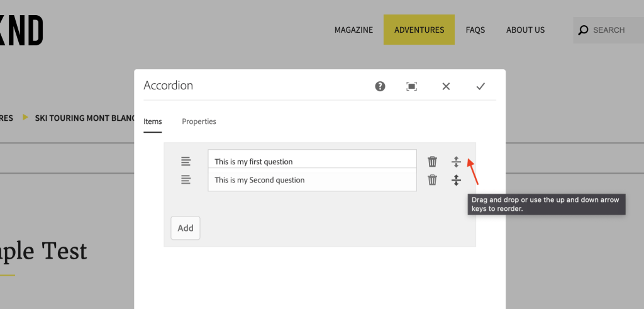Open the Magazine navigation link
This screenshot has width=644, height=309.
353,30
